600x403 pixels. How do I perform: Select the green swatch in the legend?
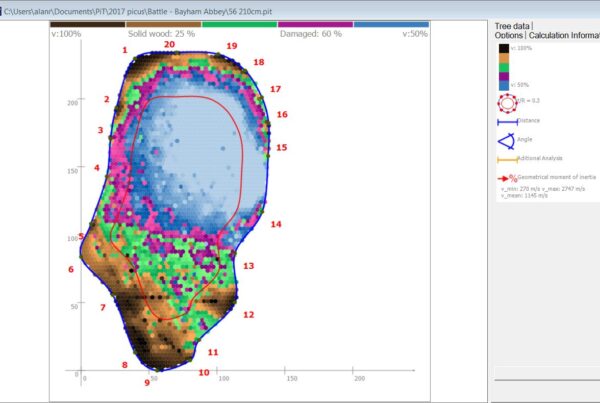[x=504, y=67]
